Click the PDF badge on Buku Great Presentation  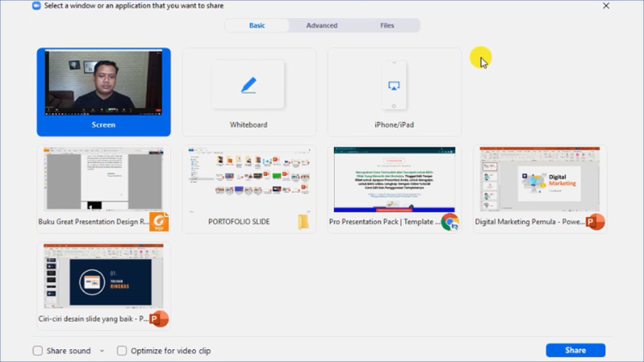pos(160,222)
